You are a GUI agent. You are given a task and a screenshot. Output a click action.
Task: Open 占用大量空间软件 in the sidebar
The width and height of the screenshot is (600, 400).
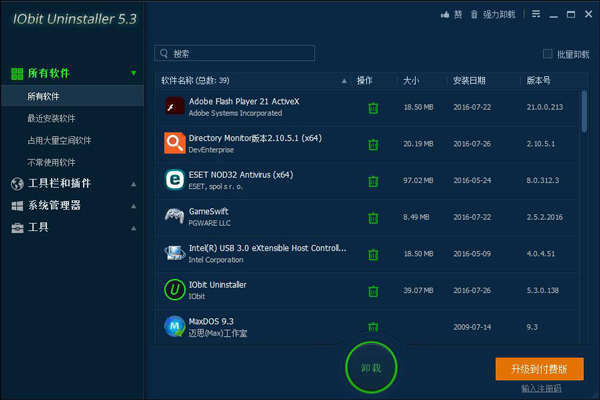pos(59,140)
